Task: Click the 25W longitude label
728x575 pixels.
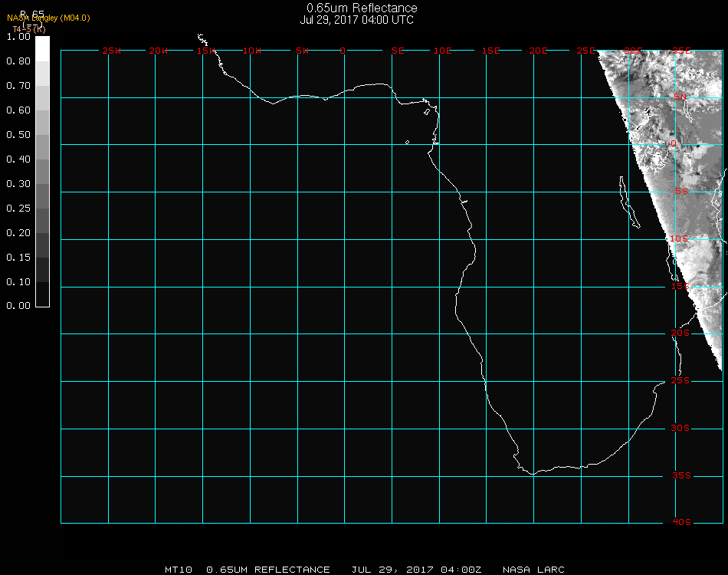Action: click(x=111, y=51)
